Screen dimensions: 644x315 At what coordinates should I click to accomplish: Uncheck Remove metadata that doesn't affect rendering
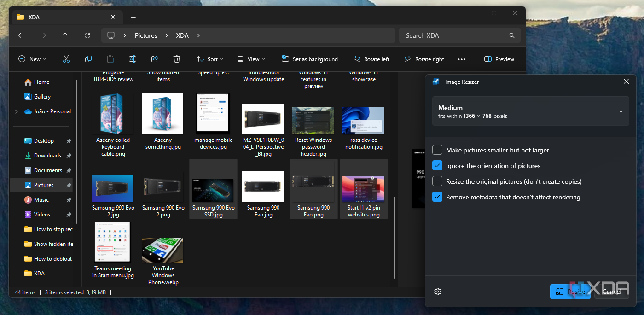(437, 197)
